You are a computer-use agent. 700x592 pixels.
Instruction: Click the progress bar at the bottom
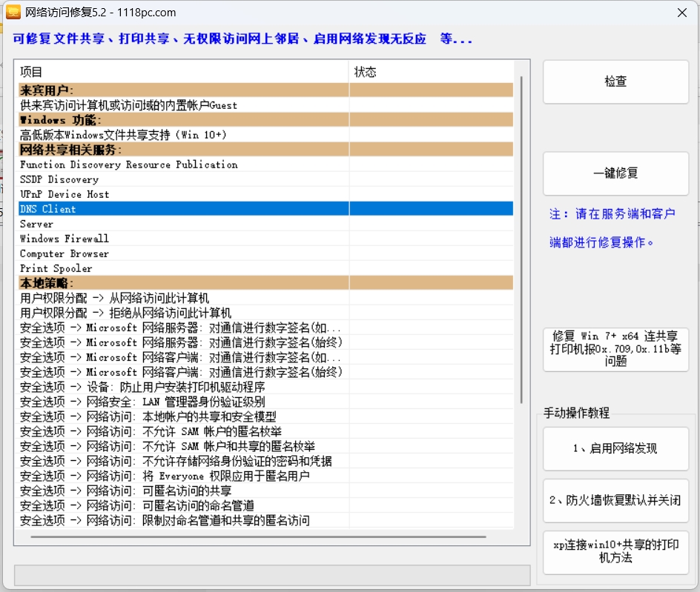272,575
